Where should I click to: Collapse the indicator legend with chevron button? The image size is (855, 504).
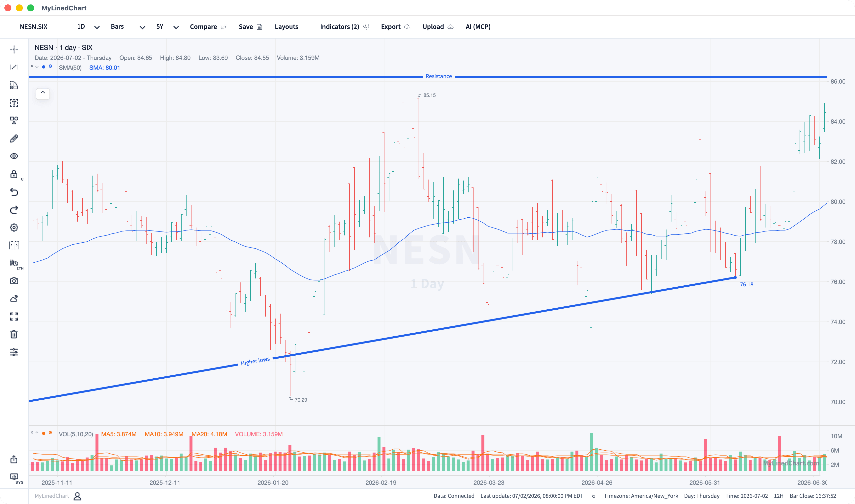click(x=43, y=93)
